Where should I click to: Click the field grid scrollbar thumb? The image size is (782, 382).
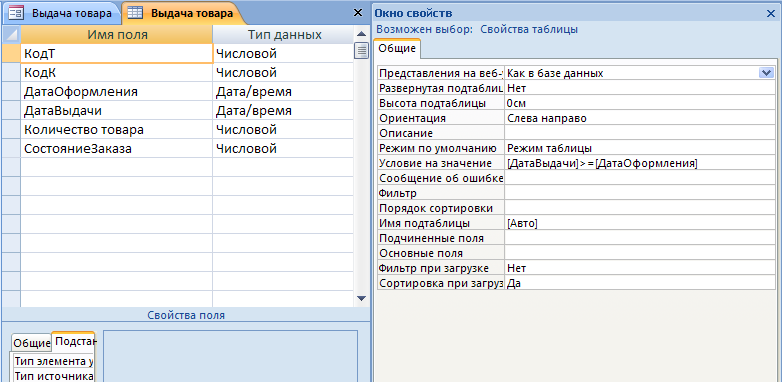[362, 51]
